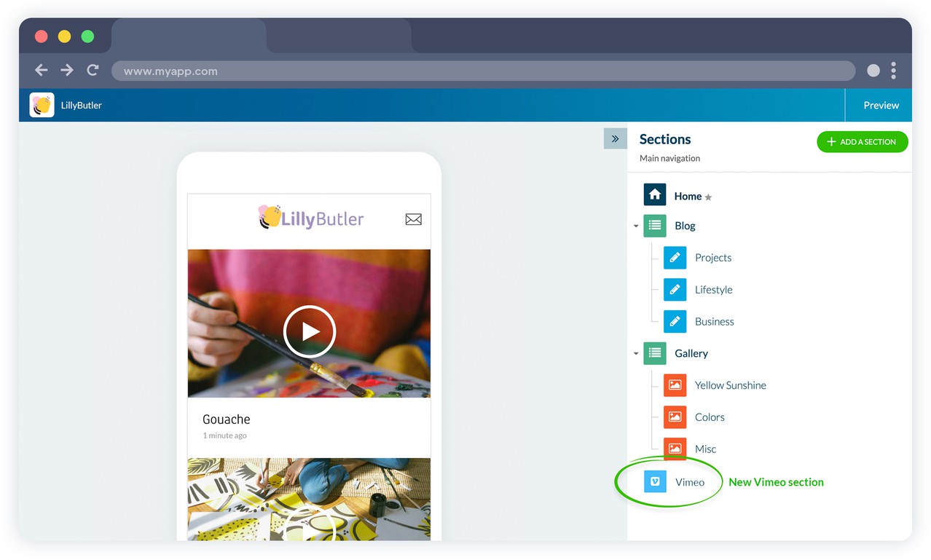Play the Gouache video
Image resolution: width=931 pixels, height=560 pixels.
(310, 331)
